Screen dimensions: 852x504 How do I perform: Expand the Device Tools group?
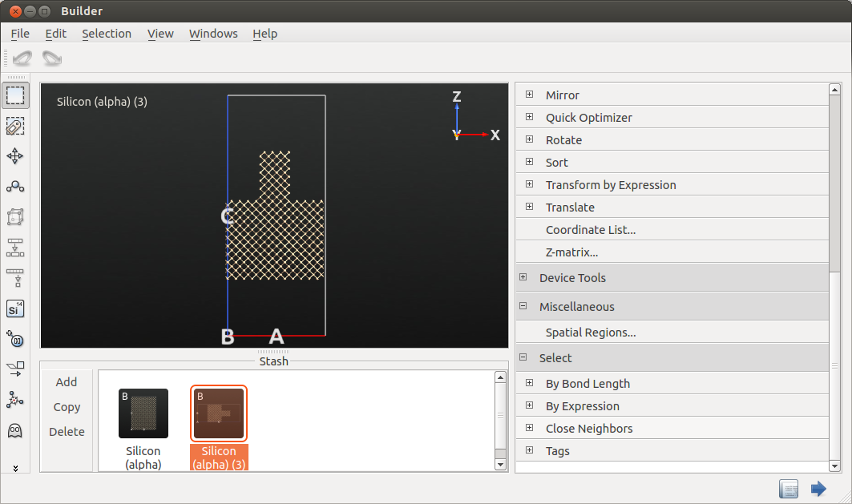pos(523,277)
